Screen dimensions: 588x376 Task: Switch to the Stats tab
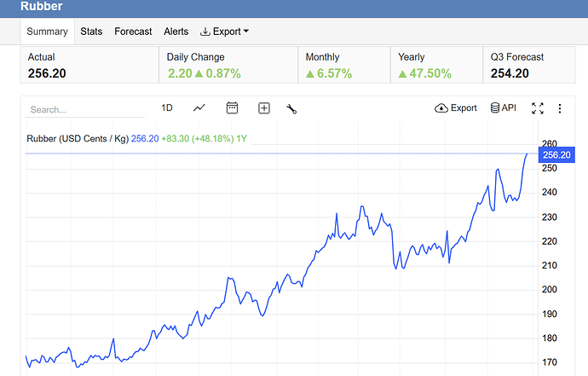tap(91, 32)
